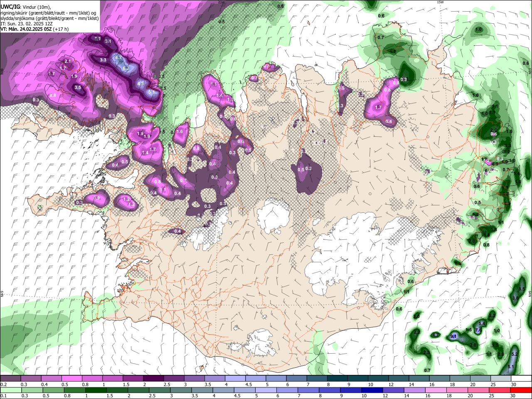Click the bright red swatch ending the lower legend row
Screen dimensions: 532x399
coord(521,390)
